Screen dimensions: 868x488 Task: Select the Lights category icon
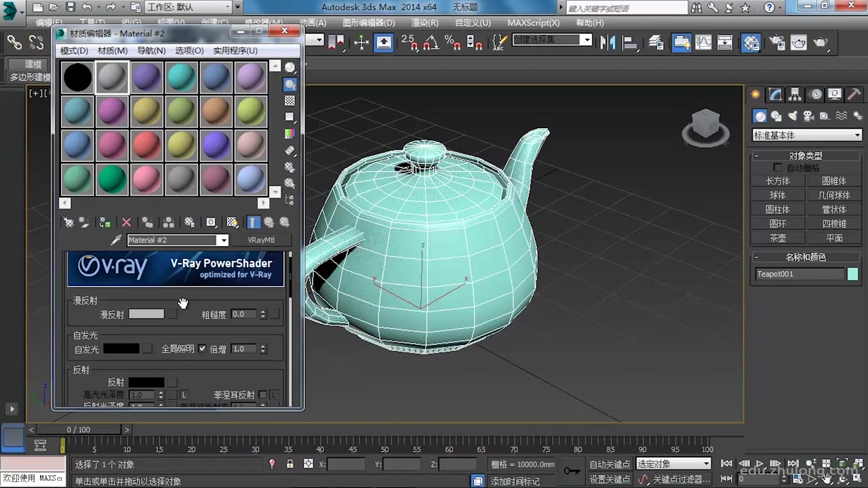(792, 117)
